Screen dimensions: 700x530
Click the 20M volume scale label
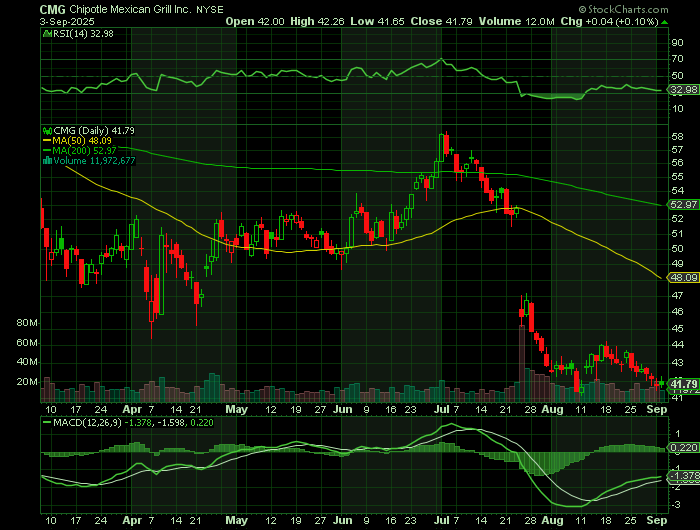point(27,382)
